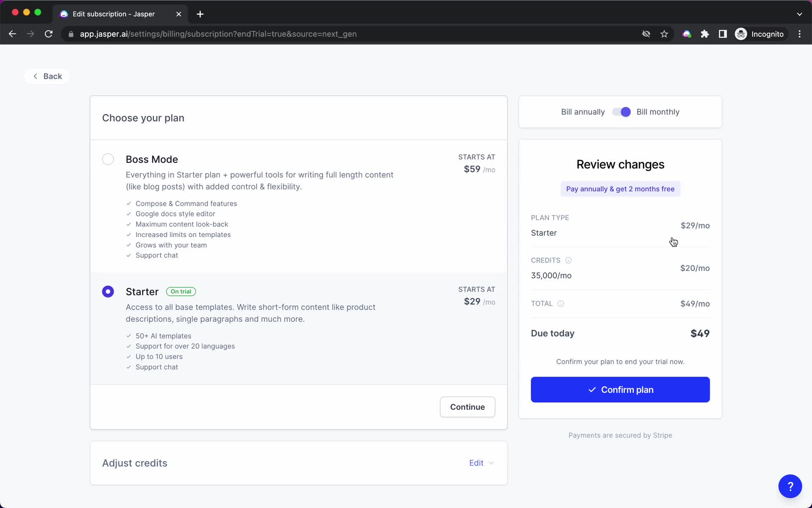Click browser extensions puzzle icon
The image size is (812, 508).
(705, 34)
